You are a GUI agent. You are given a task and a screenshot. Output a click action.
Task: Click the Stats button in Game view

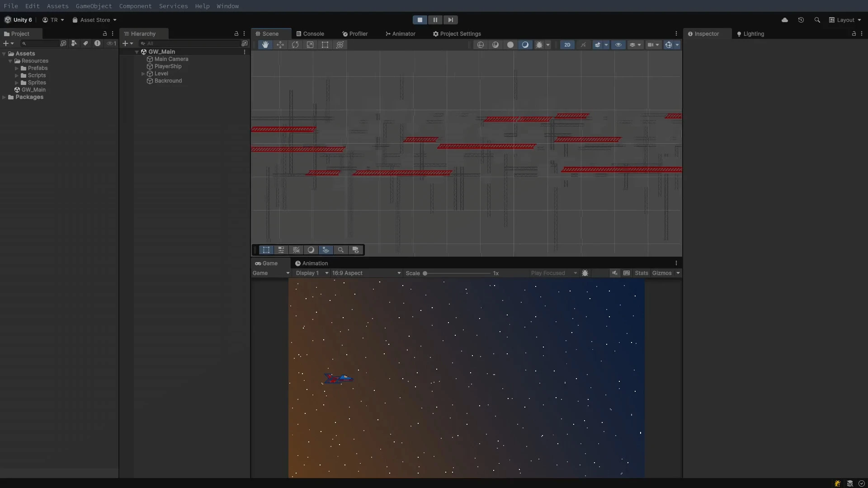tap(642, 273)
